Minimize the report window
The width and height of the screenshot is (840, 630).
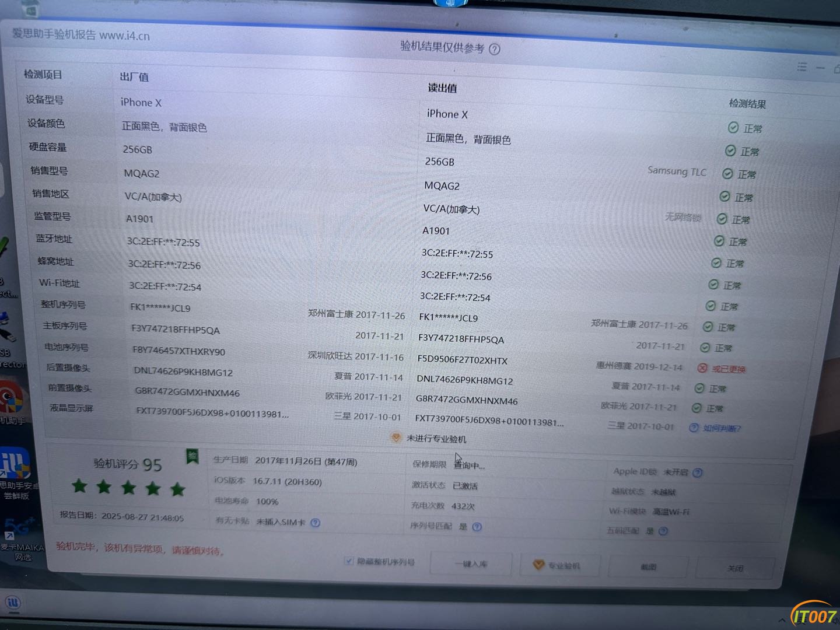click(x=820, y=68)
